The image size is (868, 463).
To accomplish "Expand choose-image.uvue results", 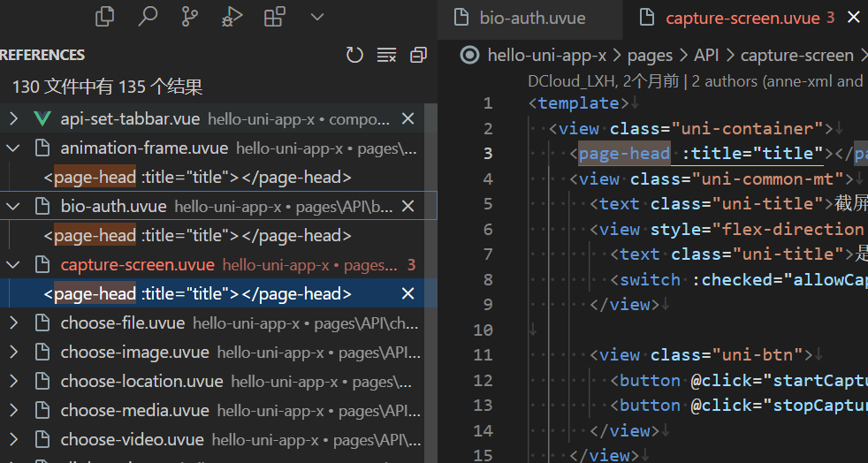I will coord(14,353).
